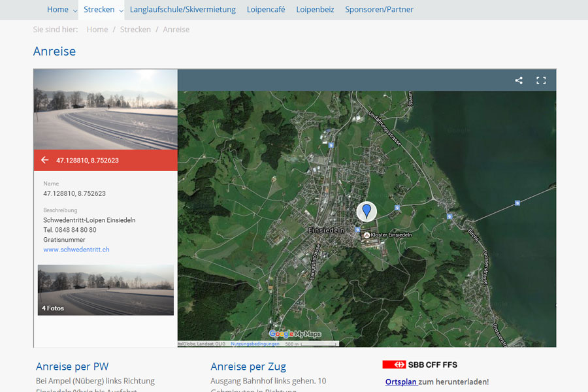Viewport: 588px width, 392px height.
Task: Select the Tel. 0848 84 80 80 text
Action: pyautogui.click(x=70, y=230)
